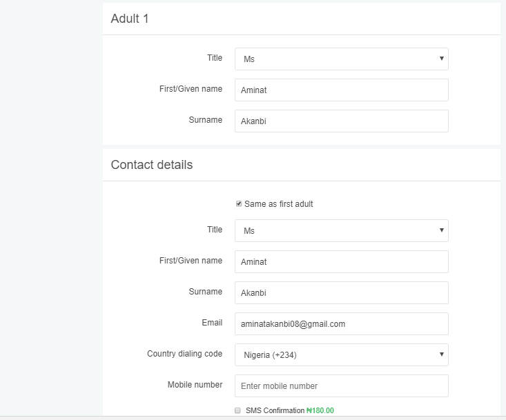Open the Contact details Title dropdown
The width and height of the screenshot is (506, 420).
click(342, 231)
